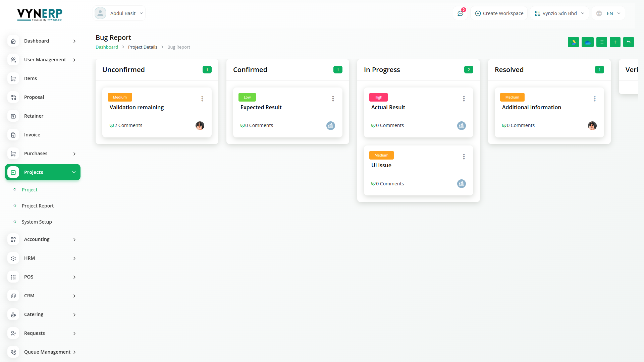The width and height of the screenshot is (644, 362).
Task: Open options menu on Validation remaining card
Action: [x=202, y=99]
